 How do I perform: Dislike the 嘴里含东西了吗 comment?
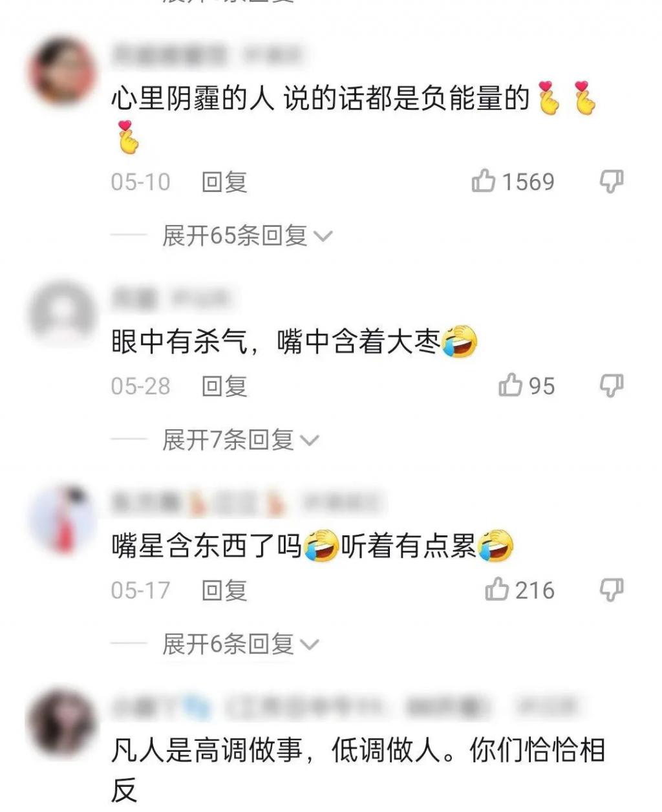point(611,590)
